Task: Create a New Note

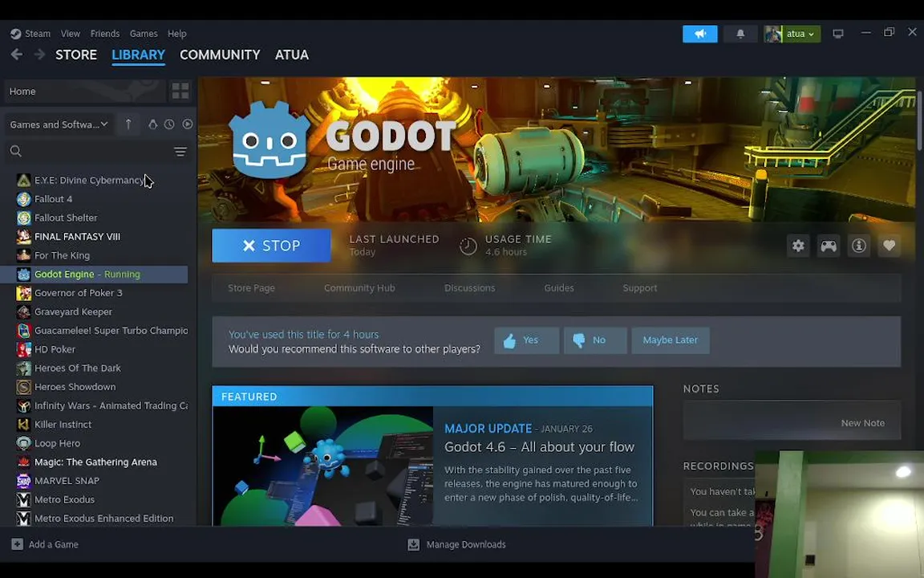Action: click(x=863, y=423)
